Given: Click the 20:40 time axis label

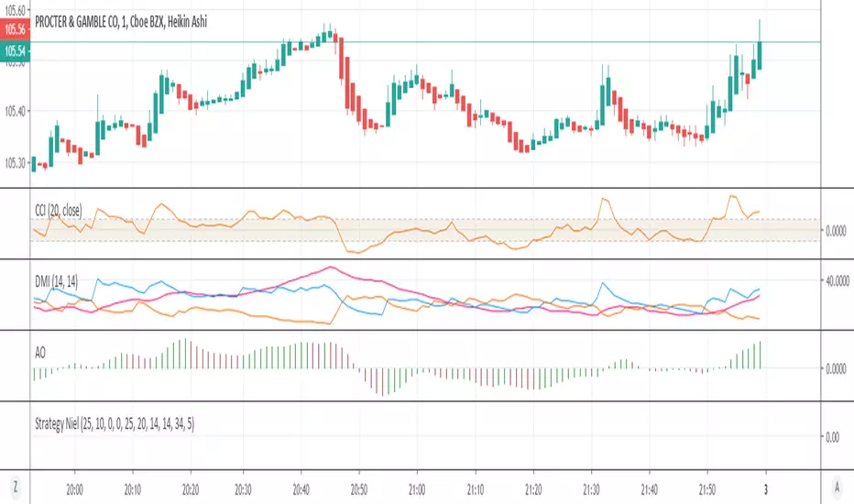Looking at the screenshot, I should 301,489.
